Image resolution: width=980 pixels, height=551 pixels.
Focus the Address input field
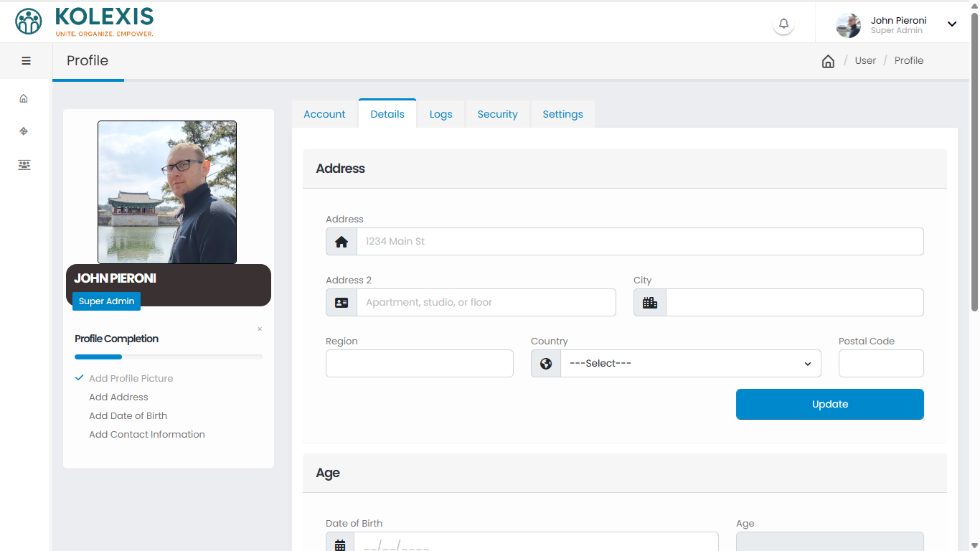[640, 242]
